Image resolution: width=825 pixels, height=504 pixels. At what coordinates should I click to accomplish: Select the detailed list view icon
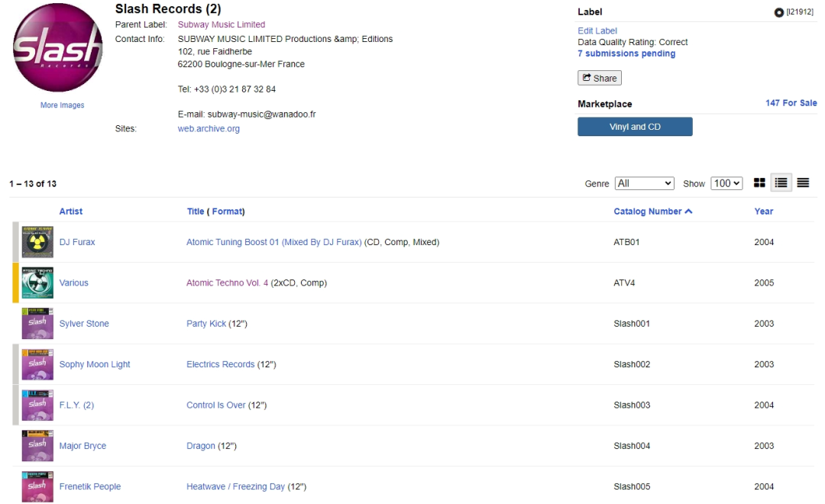click(781, 183)
